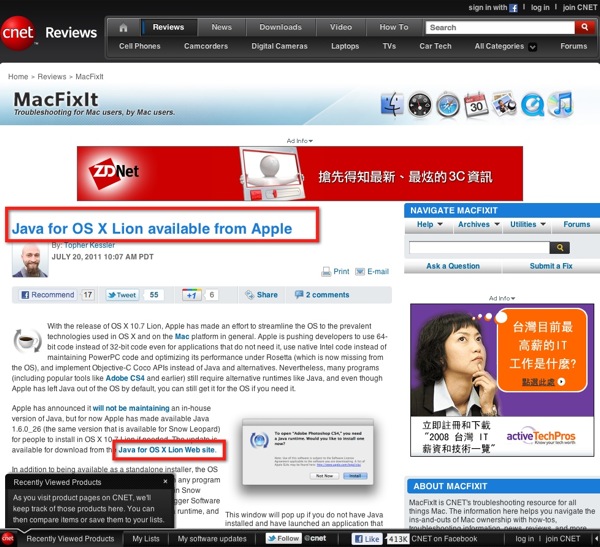
Task: Select Digital Cameras category
Action: click(x=279, y=46)
